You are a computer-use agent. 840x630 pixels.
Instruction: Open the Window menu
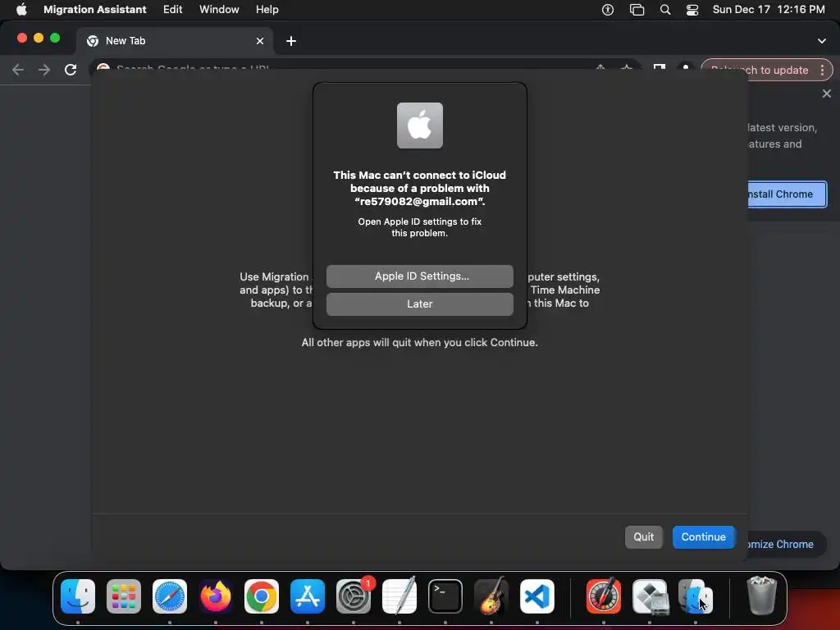(219, 9)
